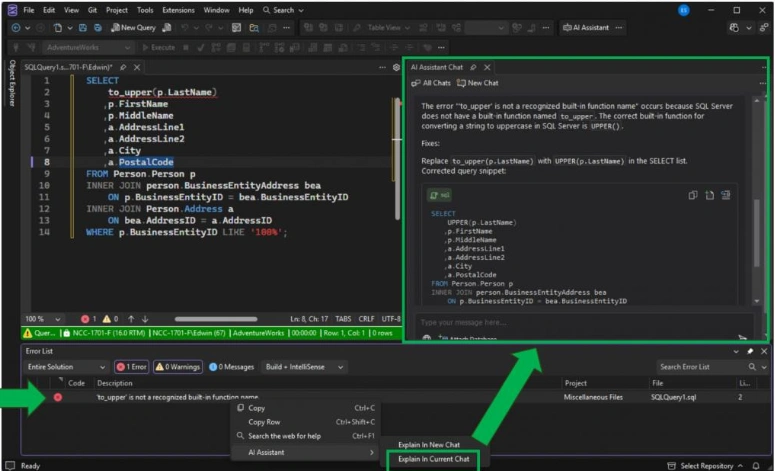Apply snippet to editor icon in chat
The image size is (775, 471).
pyautogui.click(x=726, y=195)
